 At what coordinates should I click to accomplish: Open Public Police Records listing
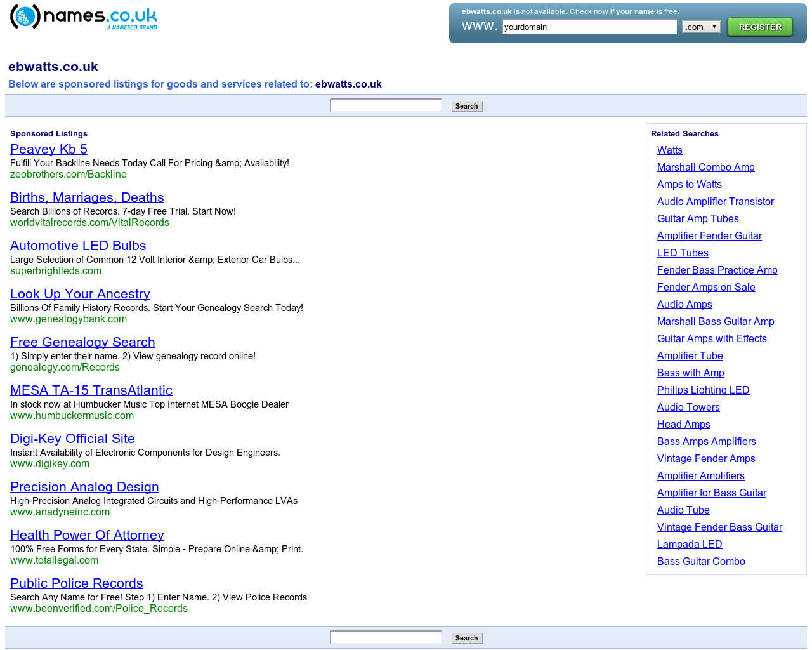[x=77, y=583]
